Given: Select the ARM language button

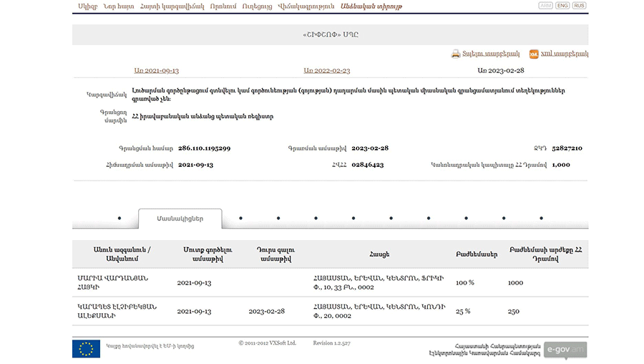Looking at the screenshot, I should point(546,6).
